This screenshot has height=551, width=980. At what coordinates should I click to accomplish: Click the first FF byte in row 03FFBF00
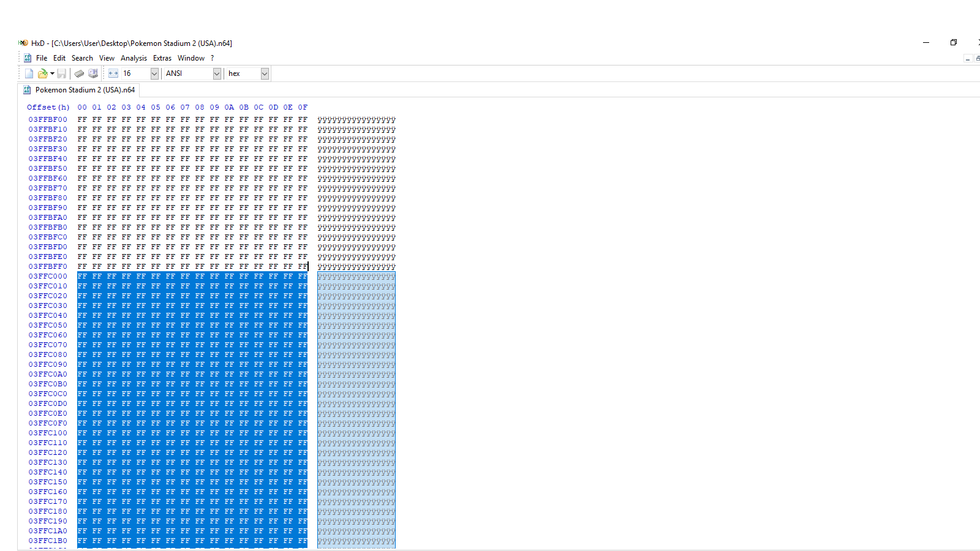coord(82,119)
